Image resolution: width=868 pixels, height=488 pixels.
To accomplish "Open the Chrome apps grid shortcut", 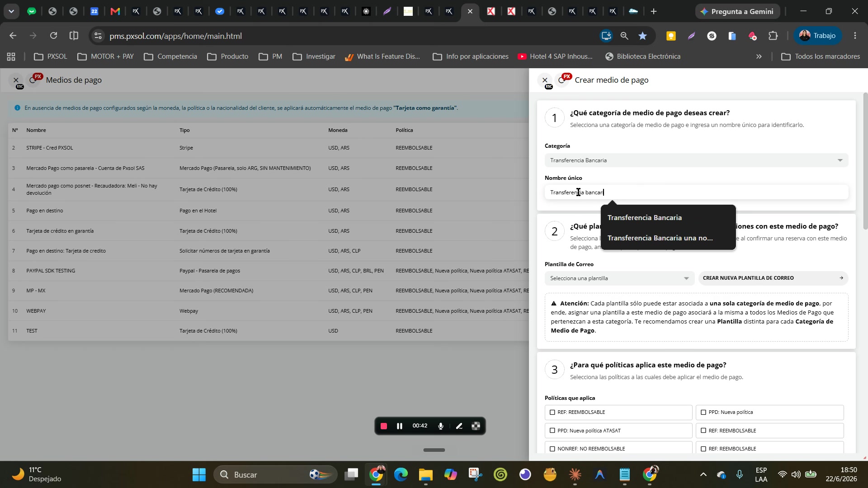I will 11,56.
